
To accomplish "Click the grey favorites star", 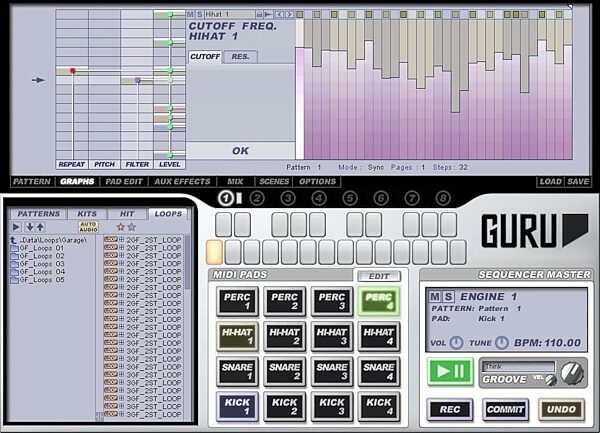I will (x=132, y=227).
